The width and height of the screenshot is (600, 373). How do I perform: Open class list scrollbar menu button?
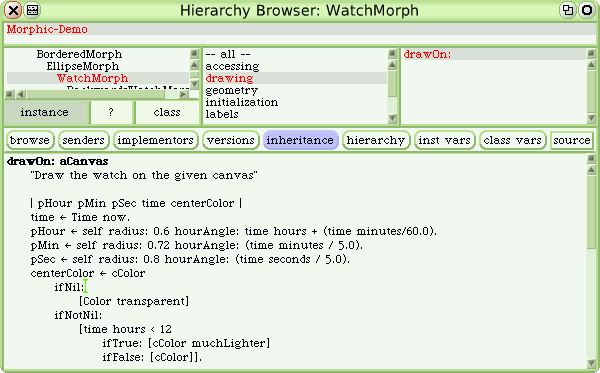[x=194, y=54]
